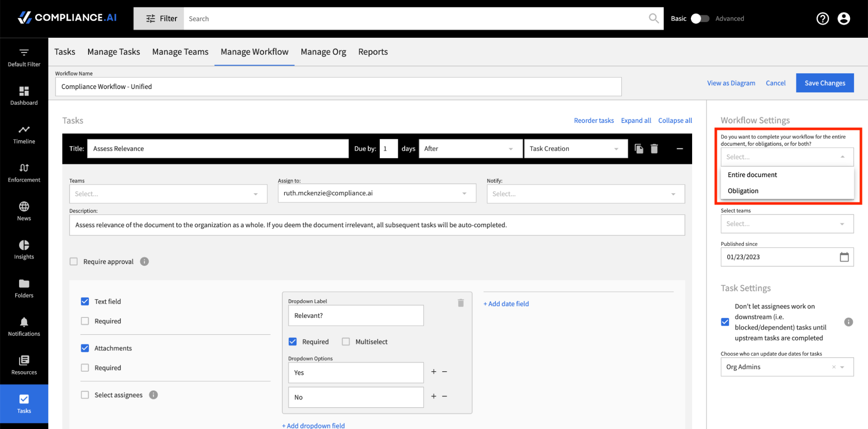Choose Obligation option

point(787,191)
